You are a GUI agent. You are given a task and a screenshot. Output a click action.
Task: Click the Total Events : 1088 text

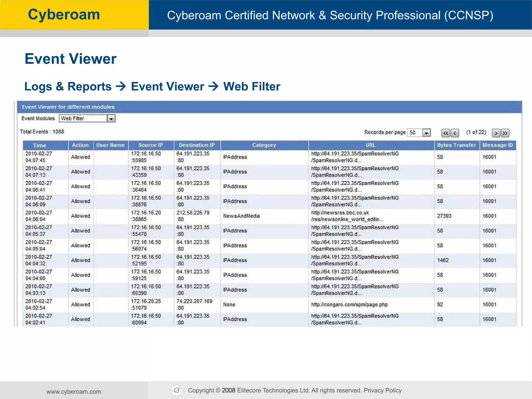[42, 132]
